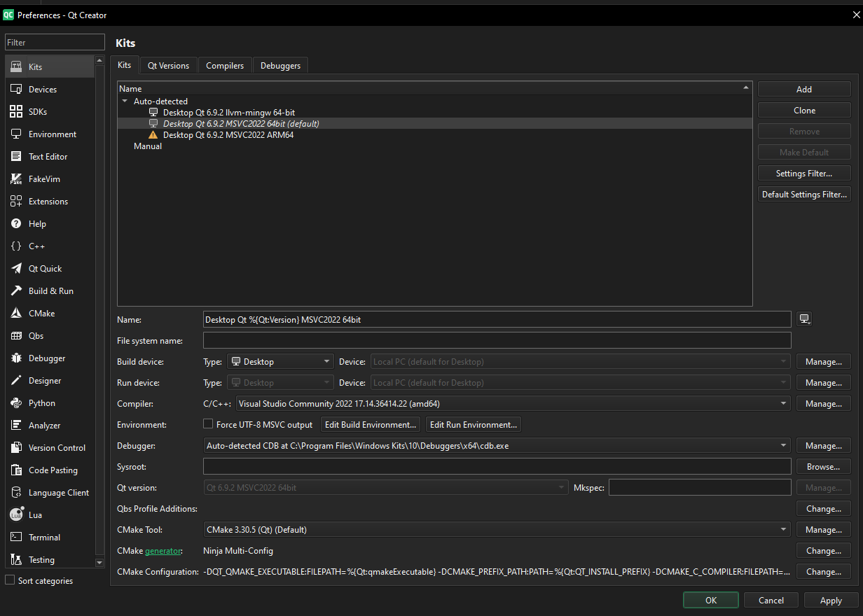The height and width of the screenshot is (616, 863).
Task: Open the Qbs category icon
Action: [x=16, y=335]
